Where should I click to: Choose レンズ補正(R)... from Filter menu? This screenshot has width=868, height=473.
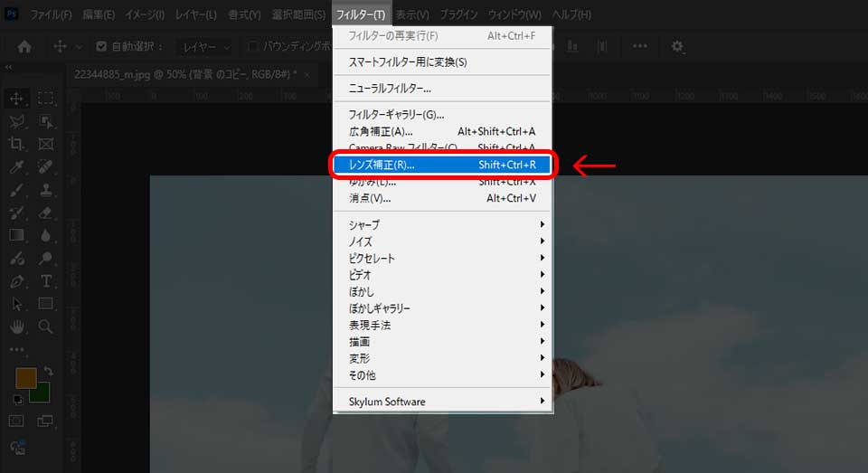point(442,165)
